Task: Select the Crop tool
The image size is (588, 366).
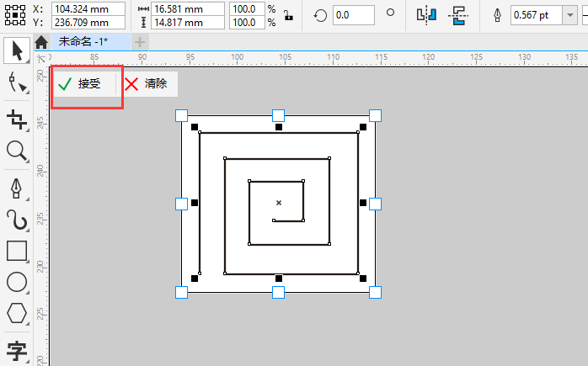Action: (17, 119)
